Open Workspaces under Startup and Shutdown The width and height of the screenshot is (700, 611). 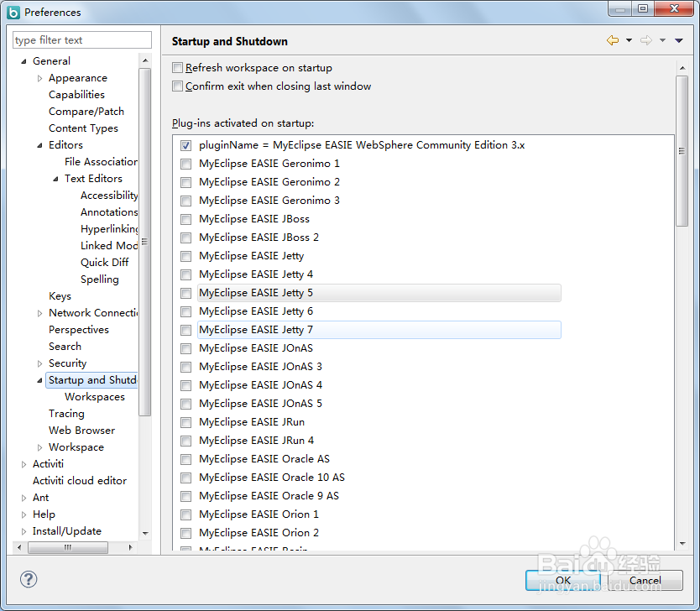pyautogui.click(x=95, y=397)
